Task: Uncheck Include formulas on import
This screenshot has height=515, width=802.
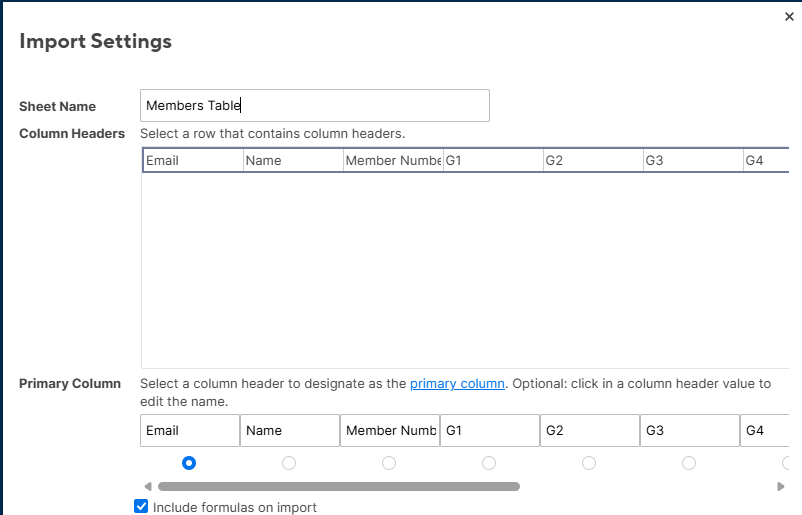Action: 141,506
